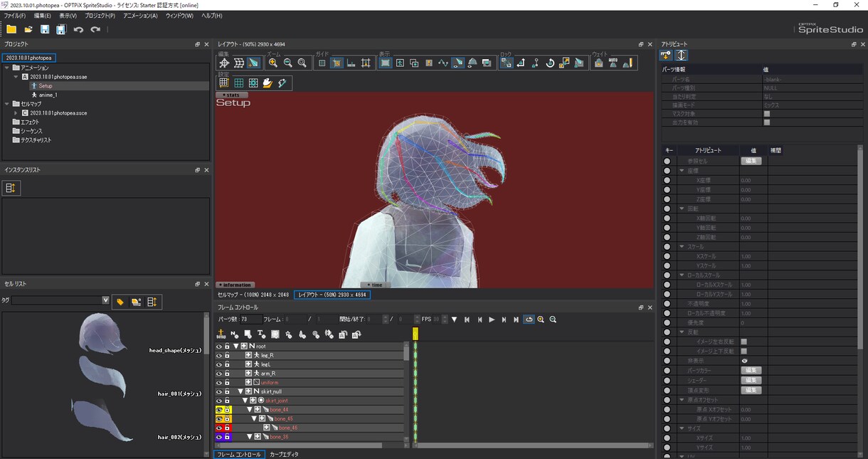This screenshot has width=868, height=459.
Task: Expand the 2023.10.01photopea.ssce cell map
Action: click(x=16, y=112)
